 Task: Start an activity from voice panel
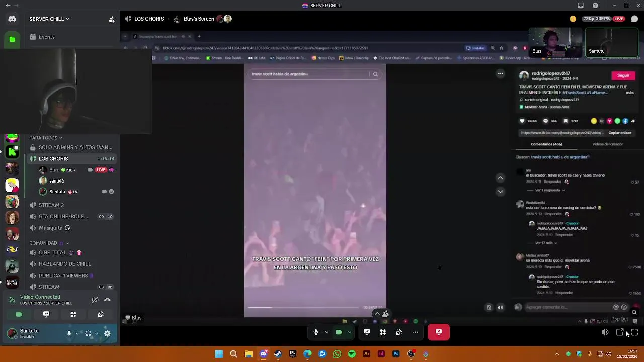(73, 314)
